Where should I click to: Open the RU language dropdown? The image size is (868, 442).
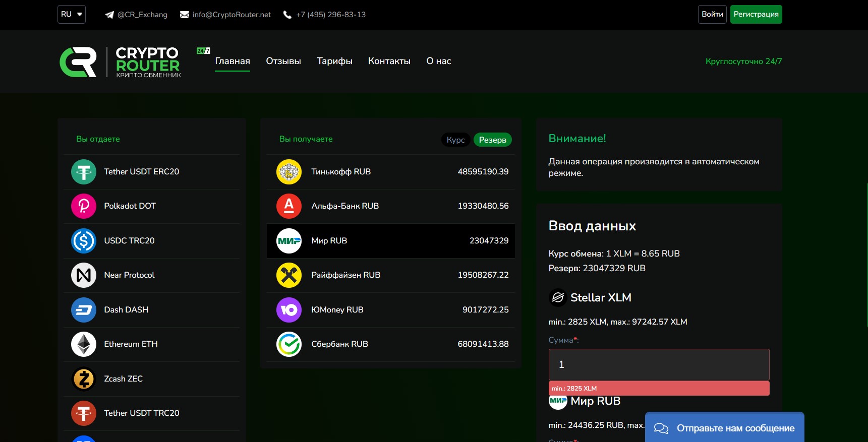pos(72,15)
